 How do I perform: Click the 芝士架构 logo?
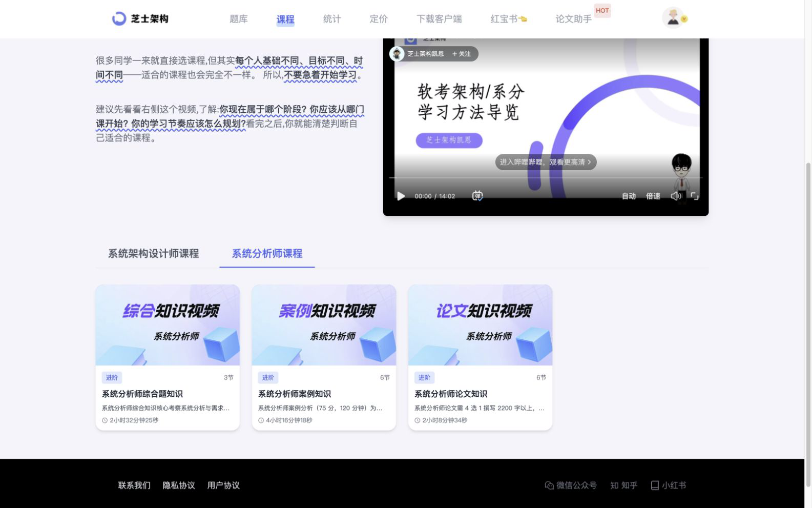[140, 18]
